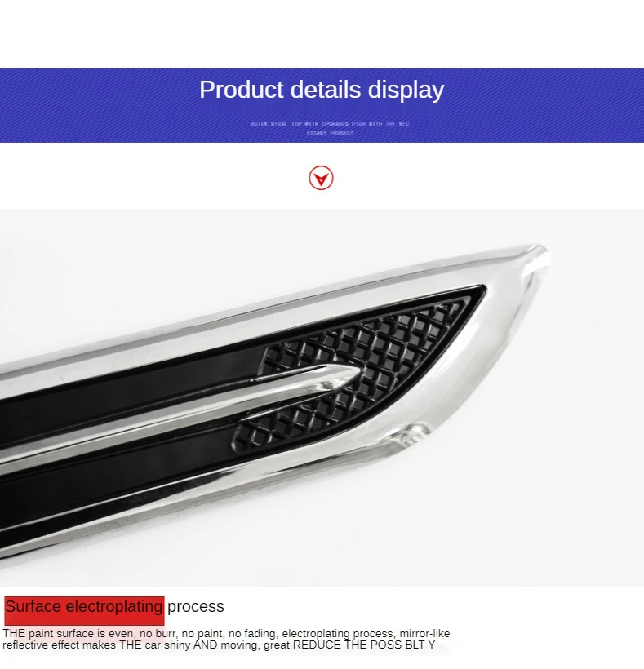
Task: Click the 'ESSARY PRODUCT' small caption line
Action: click(x=330, y=133)
